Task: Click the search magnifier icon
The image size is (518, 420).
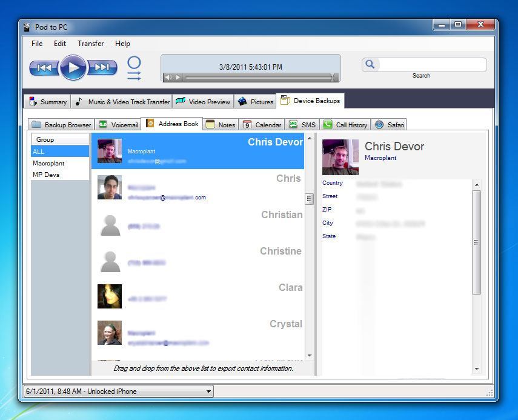Action: tap(370, 64)
